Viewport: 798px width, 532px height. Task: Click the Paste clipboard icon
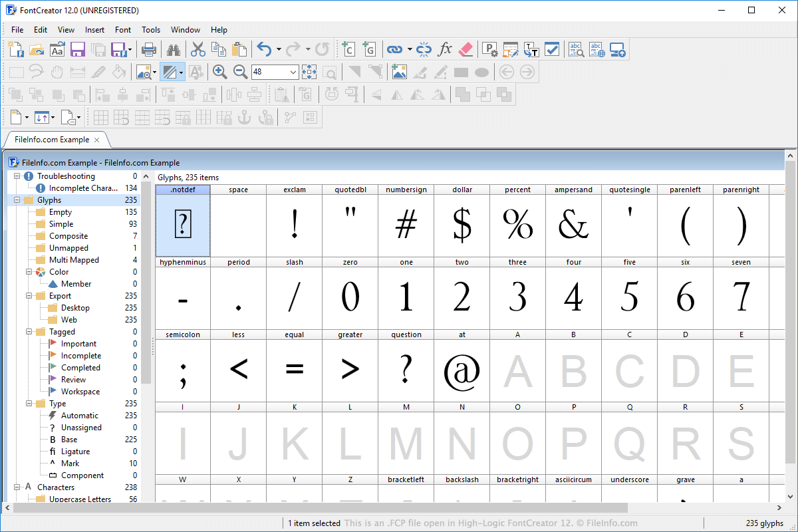tap(239, 49)
